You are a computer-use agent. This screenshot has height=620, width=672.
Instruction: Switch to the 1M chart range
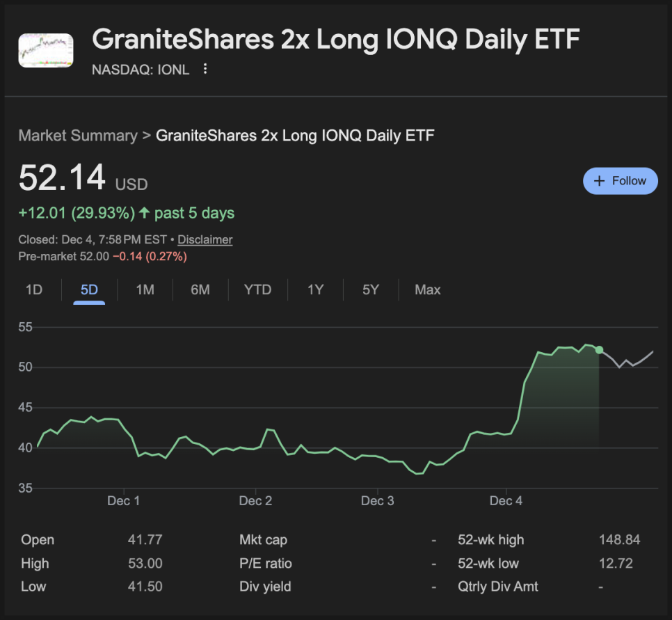click(x=145, y=289)
